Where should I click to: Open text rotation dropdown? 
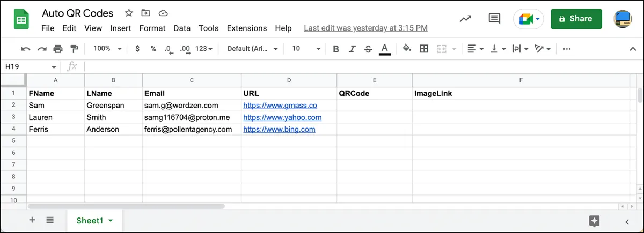pos(543,49)
